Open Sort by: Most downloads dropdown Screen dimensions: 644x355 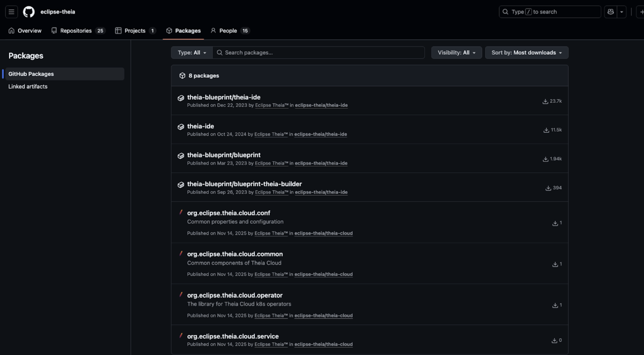tap(527, 53)
